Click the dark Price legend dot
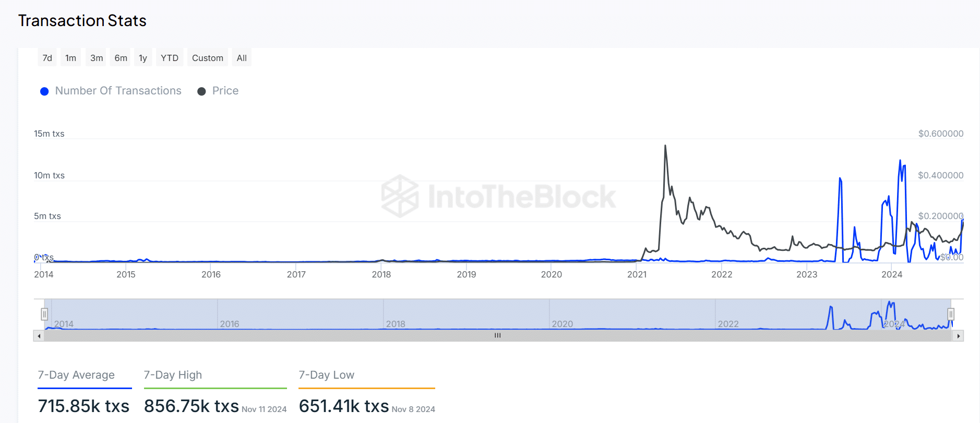This screenshot has width=980, height=423. (201, 91)
